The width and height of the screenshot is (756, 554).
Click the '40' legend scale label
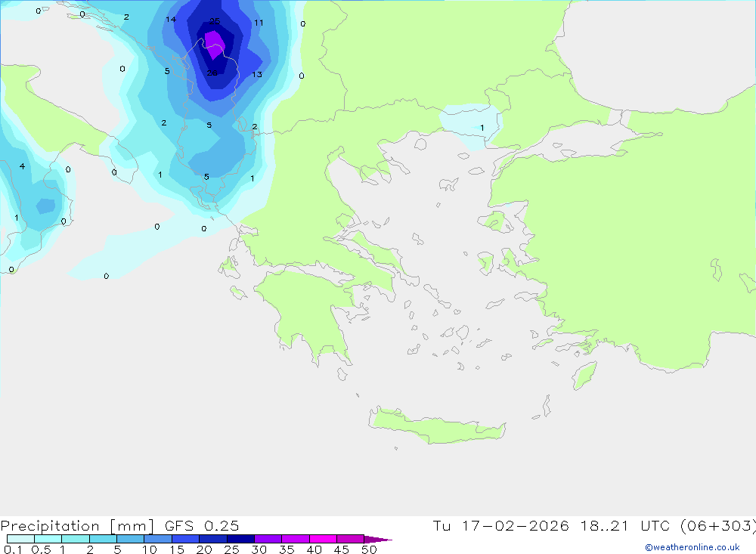click(x=314, y=549)
